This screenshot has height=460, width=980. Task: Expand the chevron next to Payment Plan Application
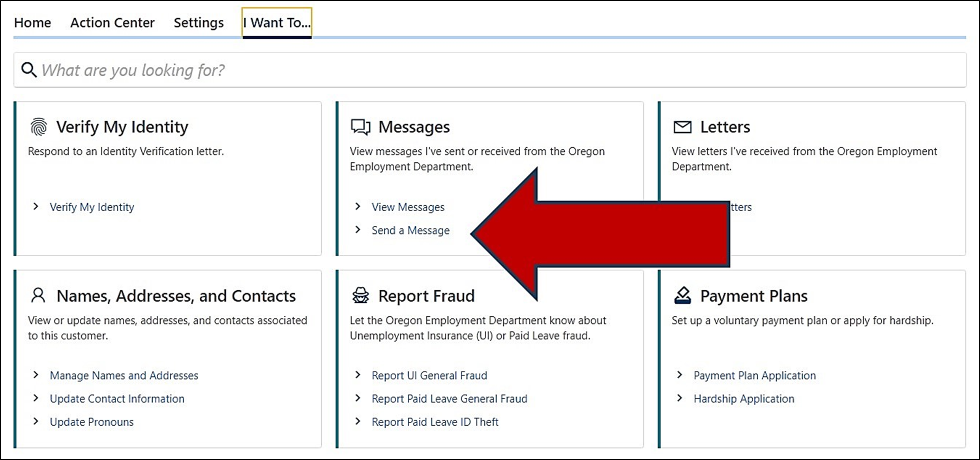[x=680, y=375]
